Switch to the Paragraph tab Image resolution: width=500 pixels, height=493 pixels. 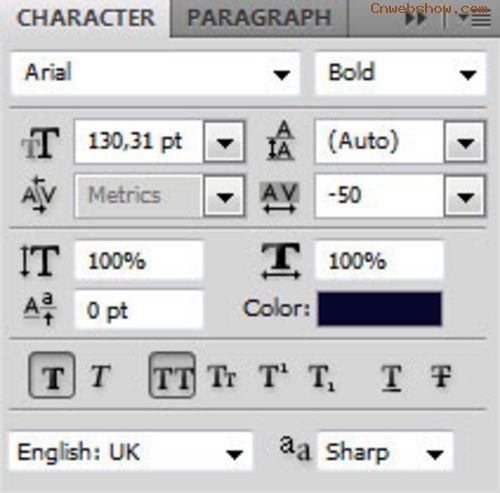point(259,18)
